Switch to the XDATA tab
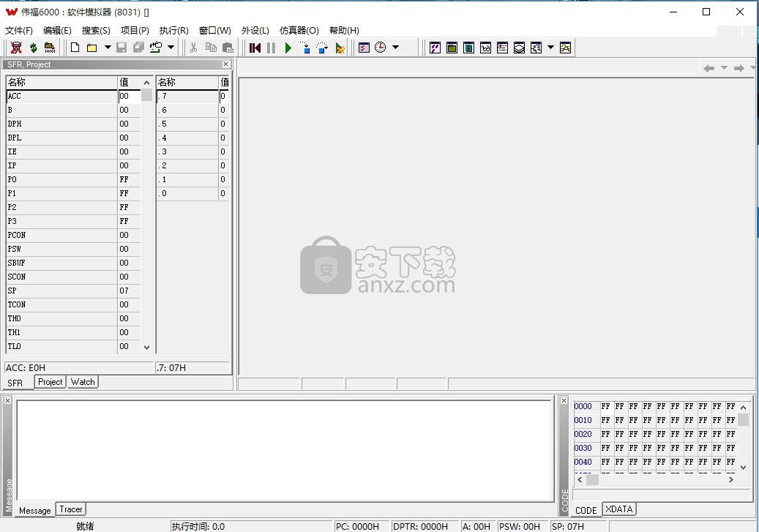The image size is (759, 532). pos(618,509)
